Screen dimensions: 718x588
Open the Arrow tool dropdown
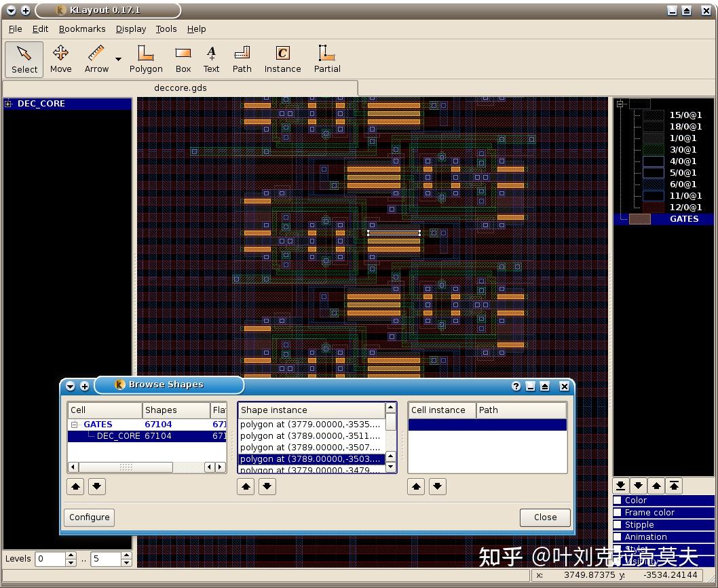pyautogui.click(x=118, y=59)
